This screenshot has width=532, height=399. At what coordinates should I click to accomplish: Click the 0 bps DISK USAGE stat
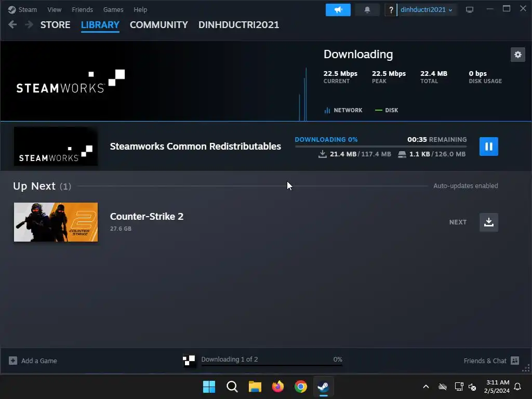click(x=485, y=77)
